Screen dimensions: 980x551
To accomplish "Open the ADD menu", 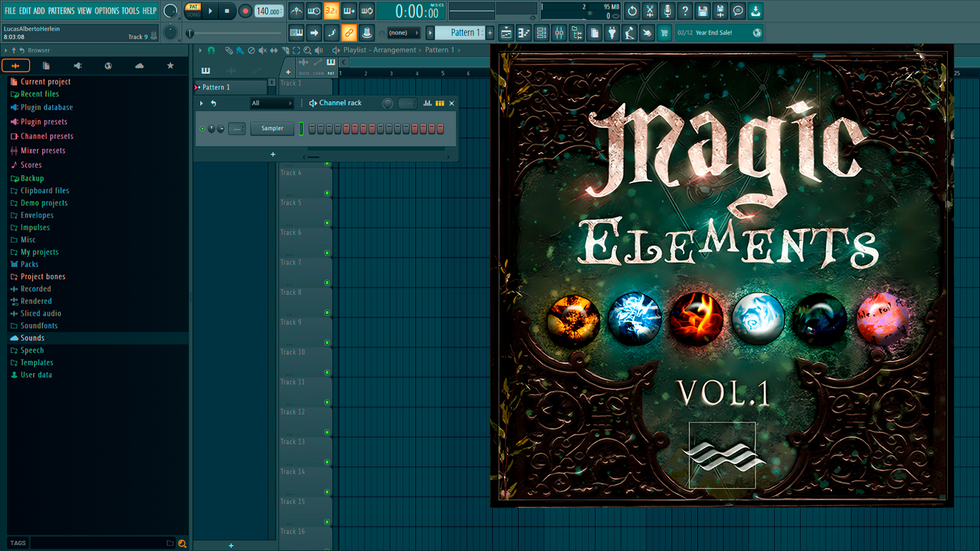I will tap(39, 11).
